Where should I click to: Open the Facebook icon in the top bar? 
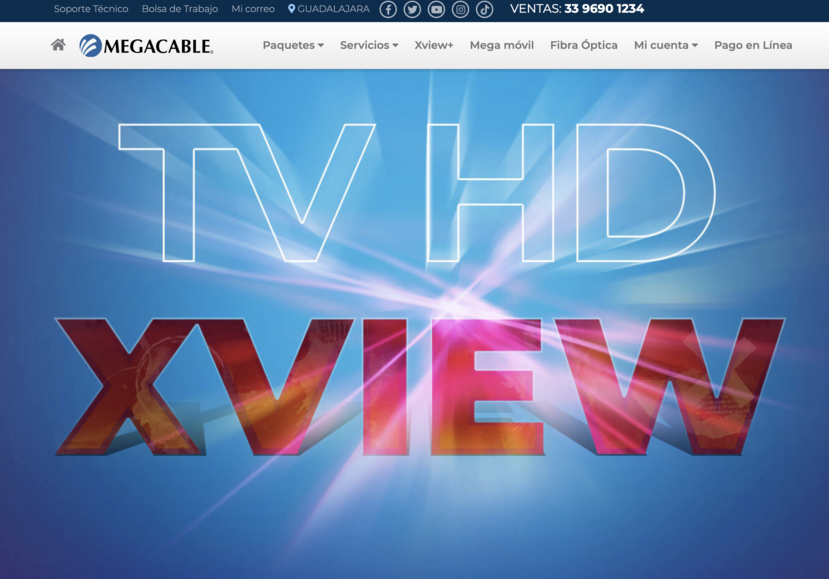click(386, 10)
